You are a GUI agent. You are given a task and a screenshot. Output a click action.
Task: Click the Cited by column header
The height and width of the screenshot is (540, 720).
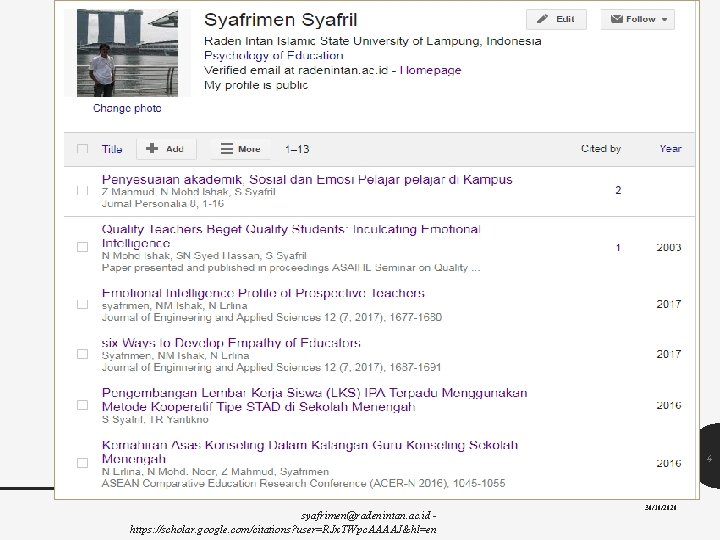tap(601, 148)
